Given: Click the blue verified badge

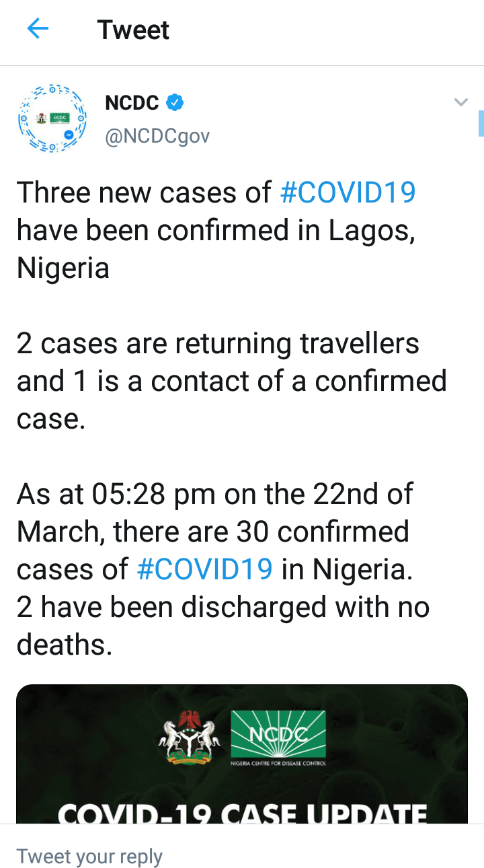Looking at the screenshot, I should click(x=175, y=103).
